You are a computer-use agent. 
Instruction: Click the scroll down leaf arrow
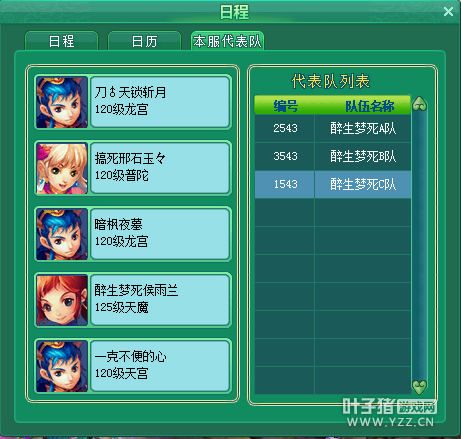pos(419,387)
